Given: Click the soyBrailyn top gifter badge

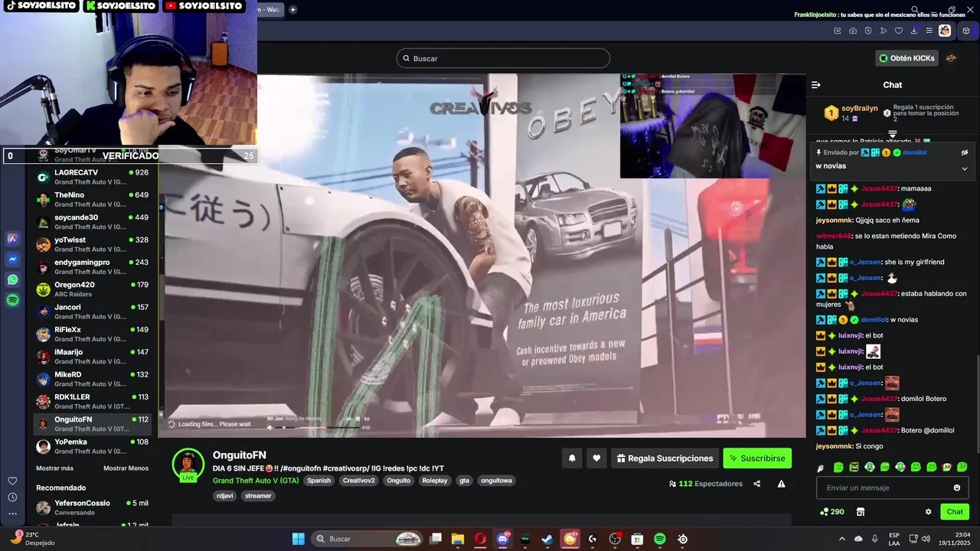Looking at the screenshot, I should pos(831,113).
